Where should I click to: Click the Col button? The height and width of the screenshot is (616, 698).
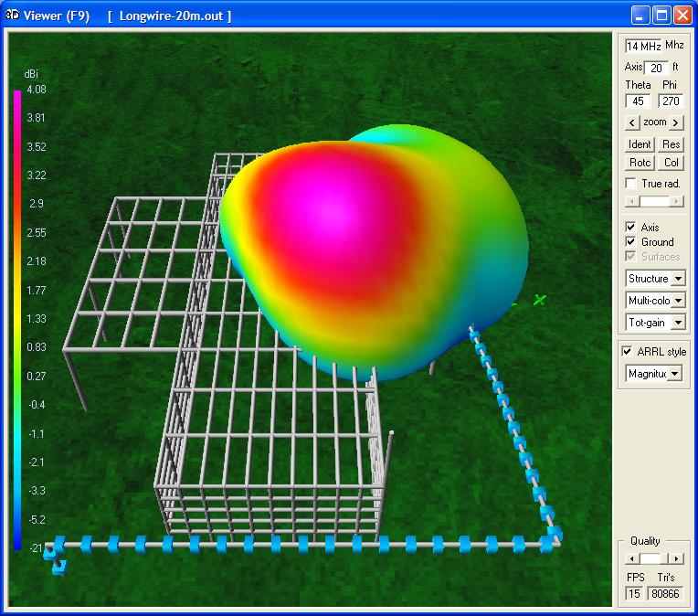point(671,163)
